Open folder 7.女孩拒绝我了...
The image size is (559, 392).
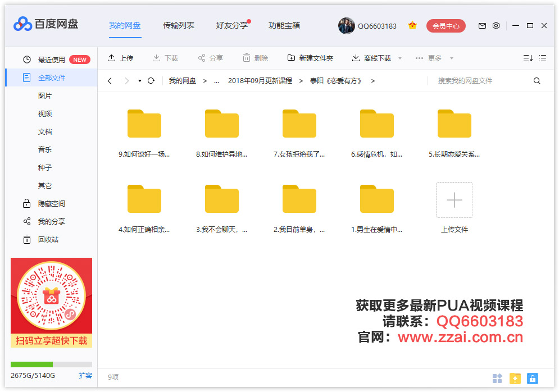click(x=299, y=133)
